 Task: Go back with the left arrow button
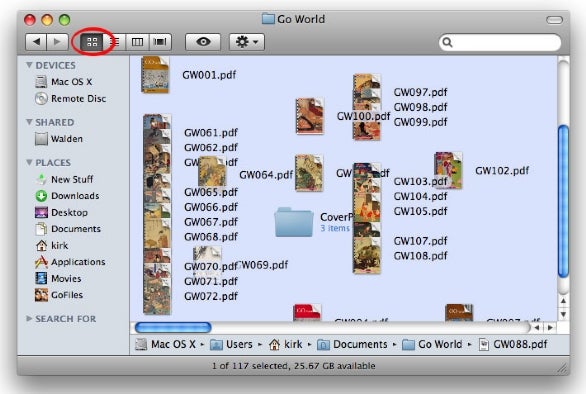click(36, 41)
